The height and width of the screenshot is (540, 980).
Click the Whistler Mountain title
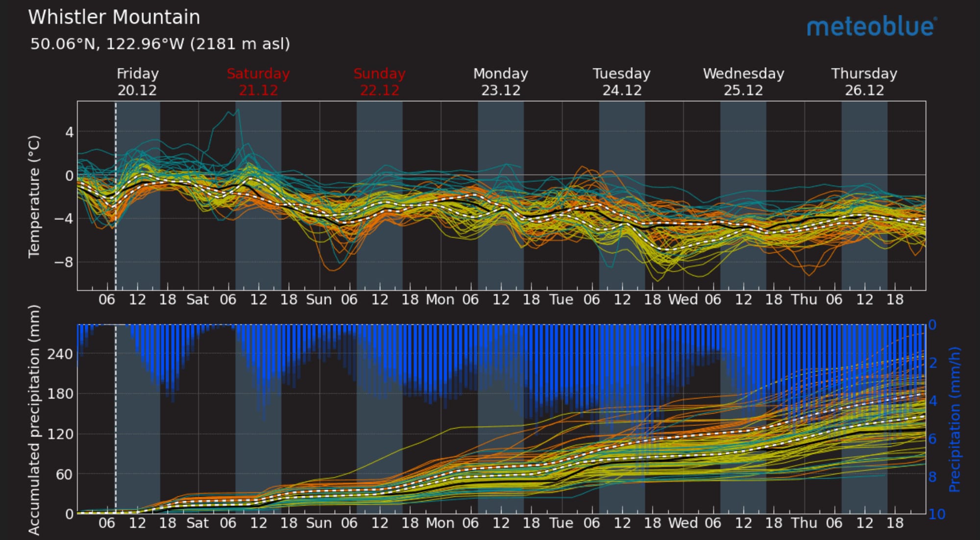(114, 18)
